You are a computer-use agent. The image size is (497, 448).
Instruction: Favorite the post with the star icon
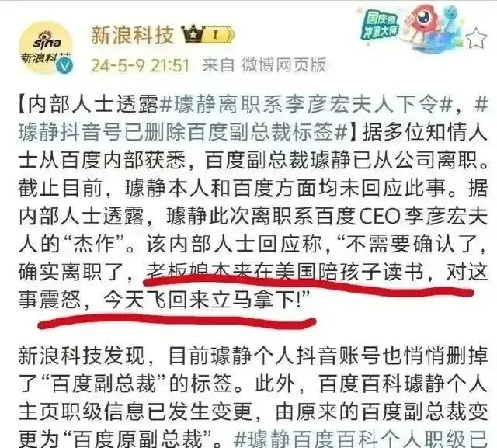476,39
